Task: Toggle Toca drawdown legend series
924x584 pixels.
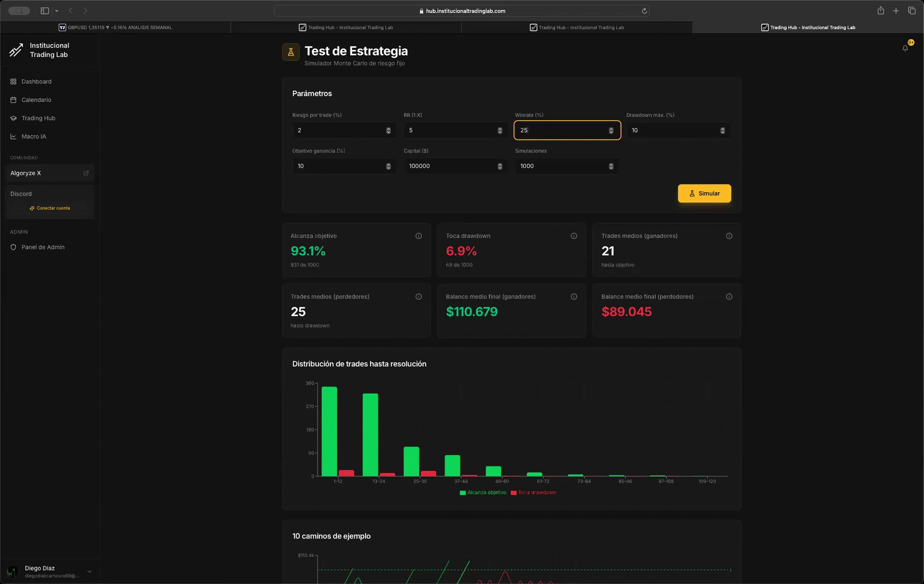Action: pos(533,493)
